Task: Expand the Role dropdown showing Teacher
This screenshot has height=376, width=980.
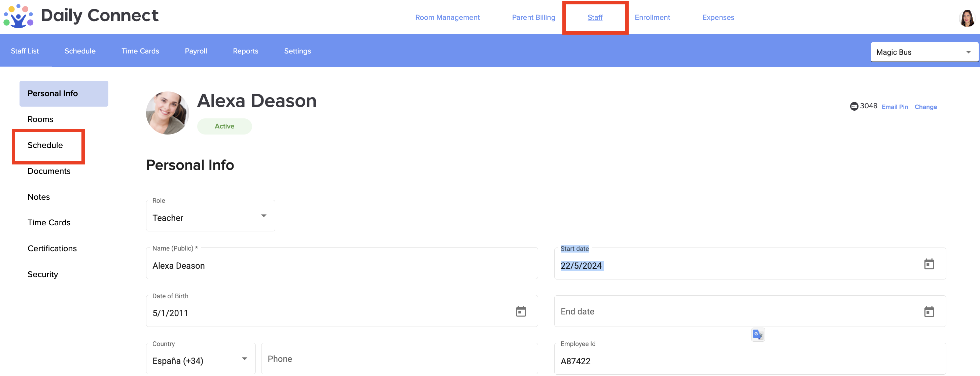Action: pos(210,216)
